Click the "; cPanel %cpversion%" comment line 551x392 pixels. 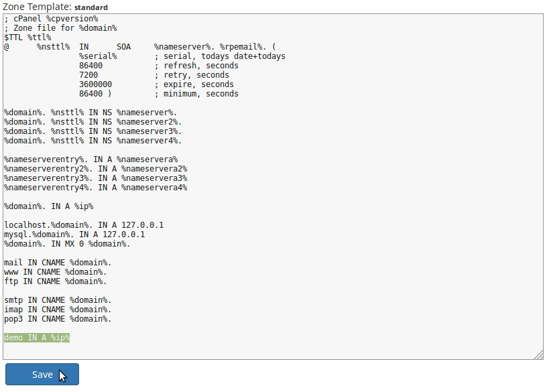click(x=51, y=19)
